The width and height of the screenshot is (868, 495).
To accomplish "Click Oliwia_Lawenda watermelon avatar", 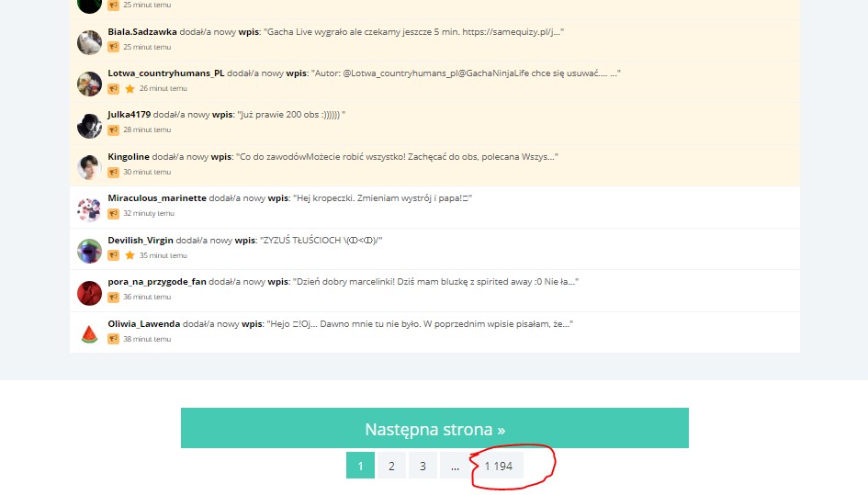I will tap(89, 334).
